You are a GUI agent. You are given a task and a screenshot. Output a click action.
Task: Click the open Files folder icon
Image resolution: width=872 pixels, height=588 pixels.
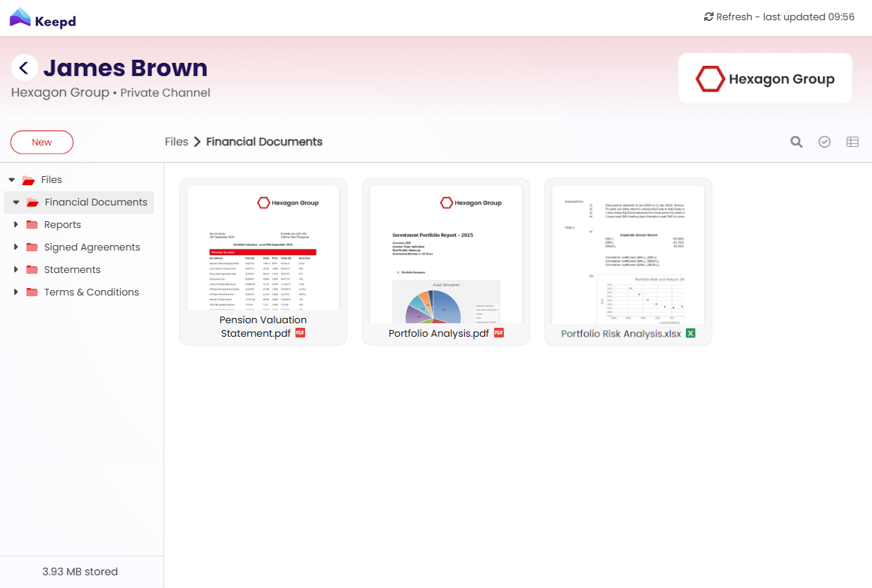click(x=28, y=180)
